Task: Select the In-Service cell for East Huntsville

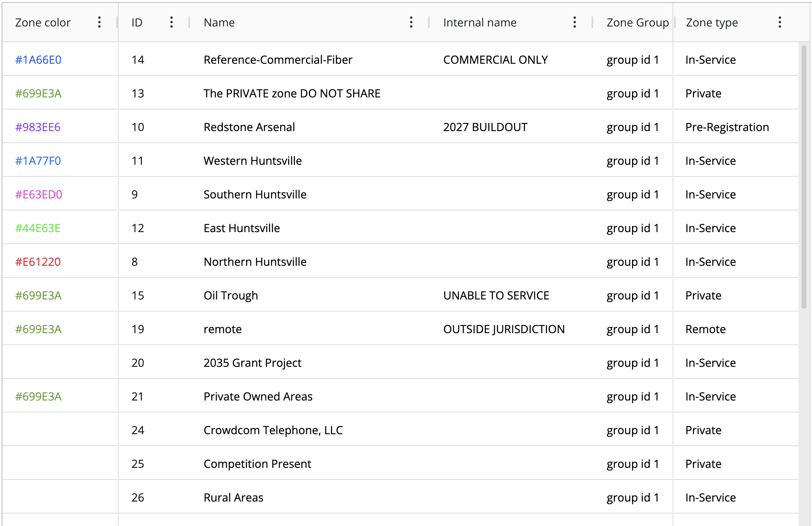Action: [x=710, y=228]
